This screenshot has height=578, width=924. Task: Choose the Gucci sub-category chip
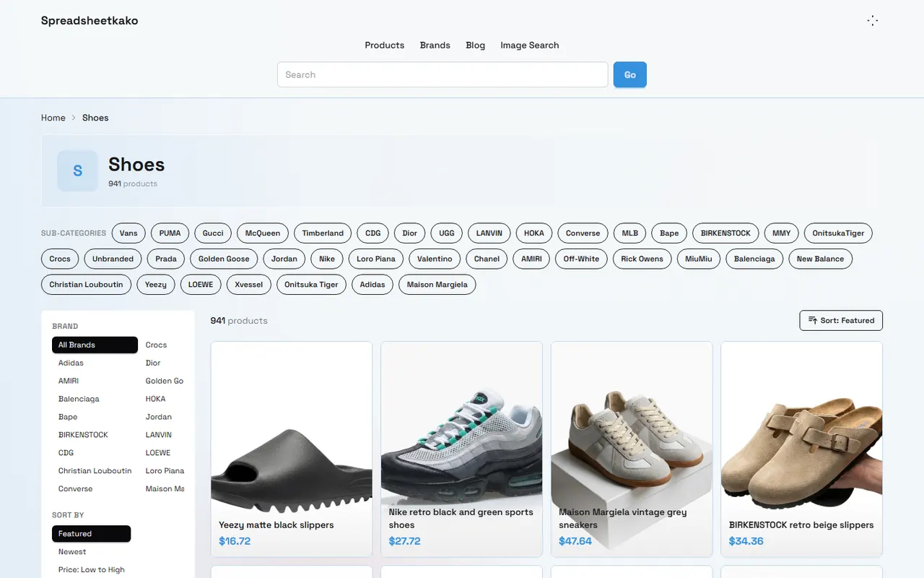click(x=213, y=233)
